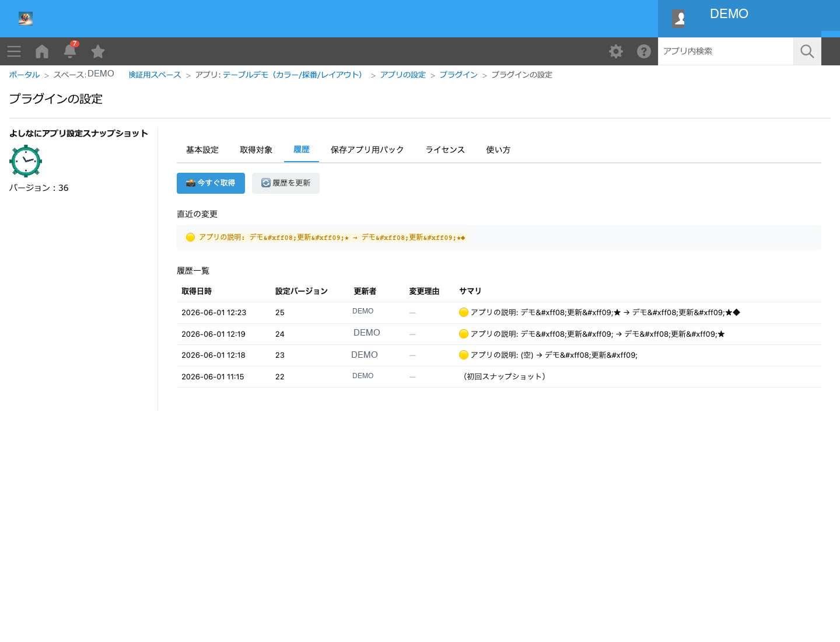Go to the home portal icon
840x642 pixels.
tap(42, 51)
